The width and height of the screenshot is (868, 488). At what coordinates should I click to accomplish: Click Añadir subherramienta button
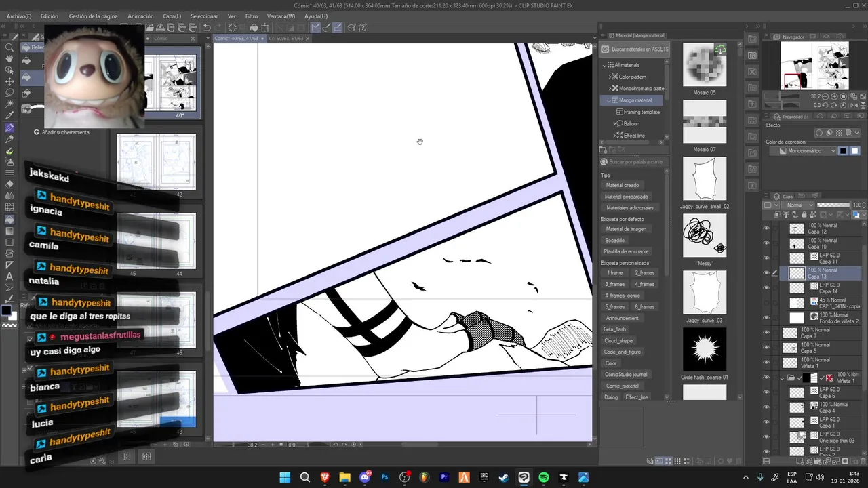(x=62, y=132)
